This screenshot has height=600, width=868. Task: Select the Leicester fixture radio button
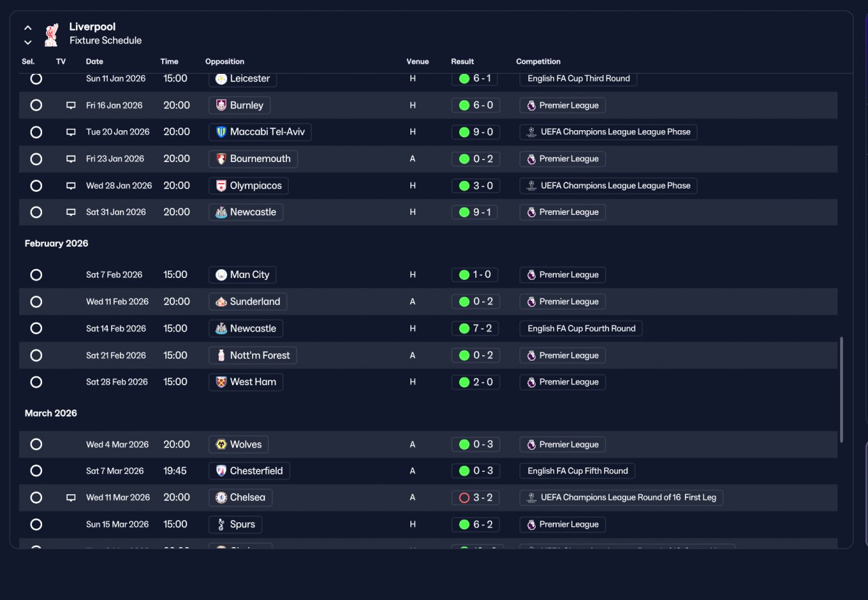(36, 79)
